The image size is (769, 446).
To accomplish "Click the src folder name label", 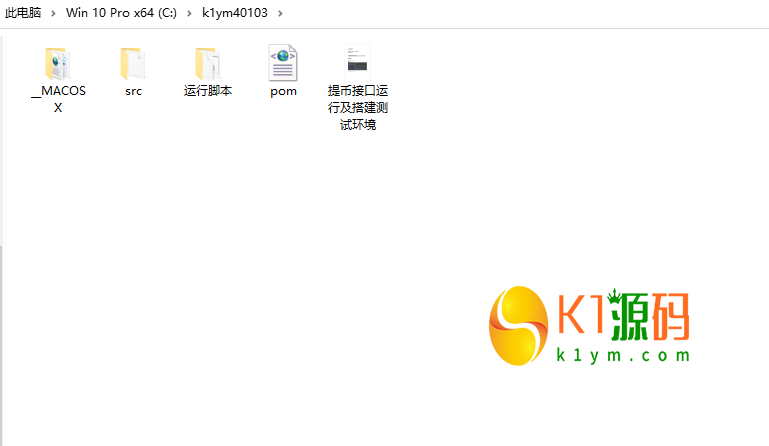I will click(133, 91).
